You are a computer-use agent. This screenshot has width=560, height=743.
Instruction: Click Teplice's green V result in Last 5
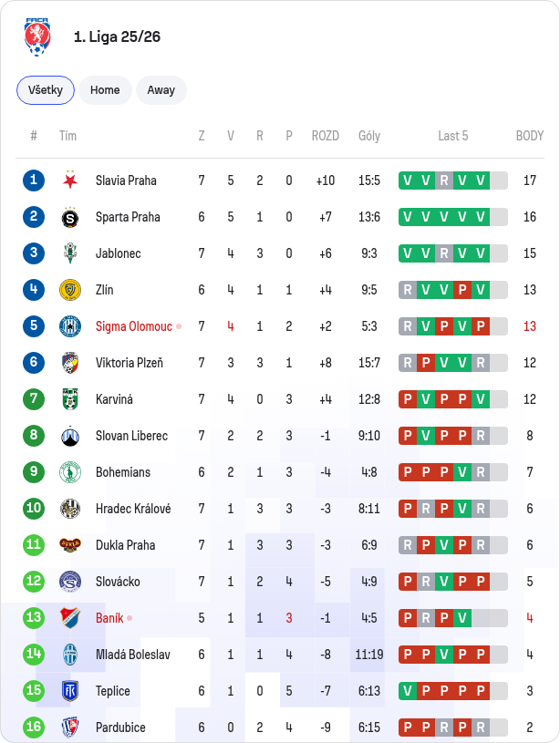pos(408,691)
